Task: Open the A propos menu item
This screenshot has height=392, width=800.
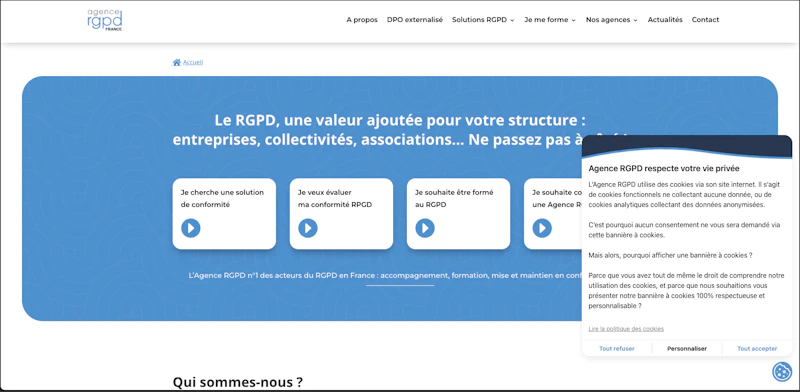Action: pyautogui.click(x=362, y=20)
